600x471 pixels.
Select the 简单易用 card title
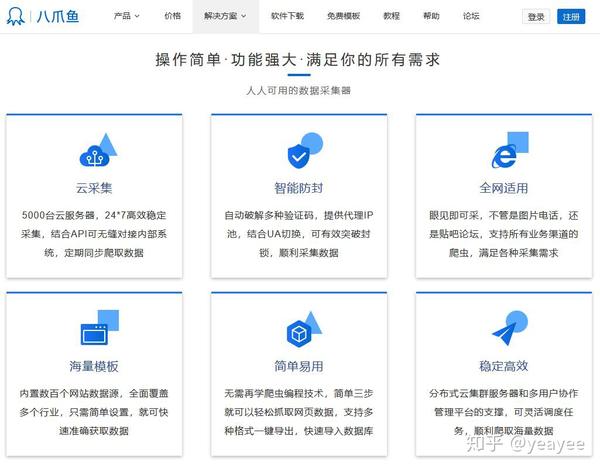299,366
